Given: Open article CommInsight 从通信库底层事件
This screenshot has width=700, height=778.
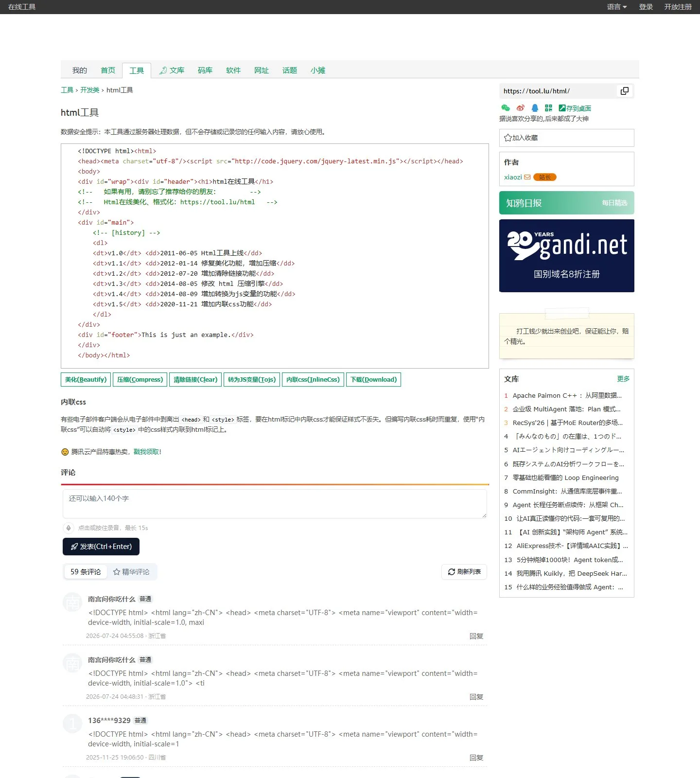Looking at the screenshot, I should 567,491.
